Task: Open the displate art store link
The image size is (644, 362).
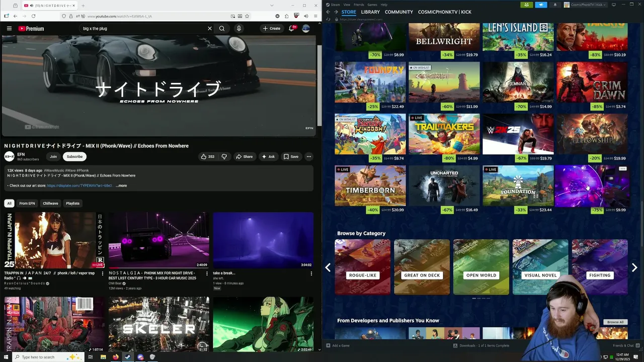Action: tap(79, 186)
